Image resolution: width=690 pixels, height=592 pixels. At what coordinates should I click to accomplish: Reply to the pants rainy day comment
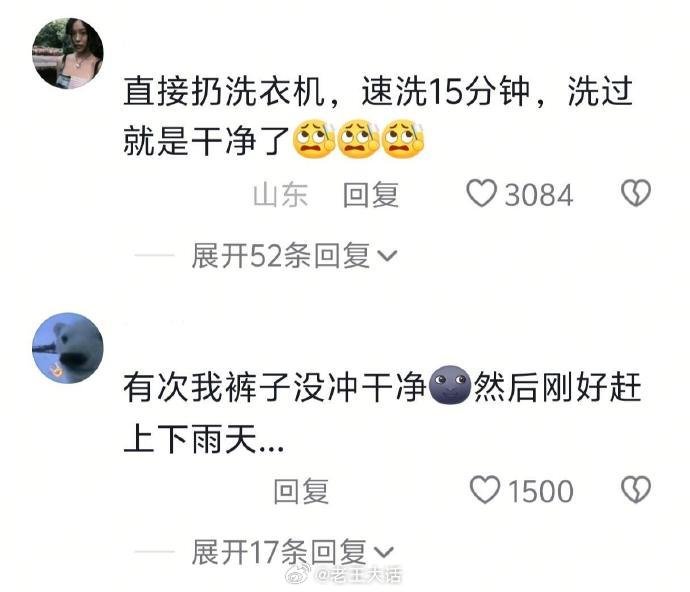301,491
